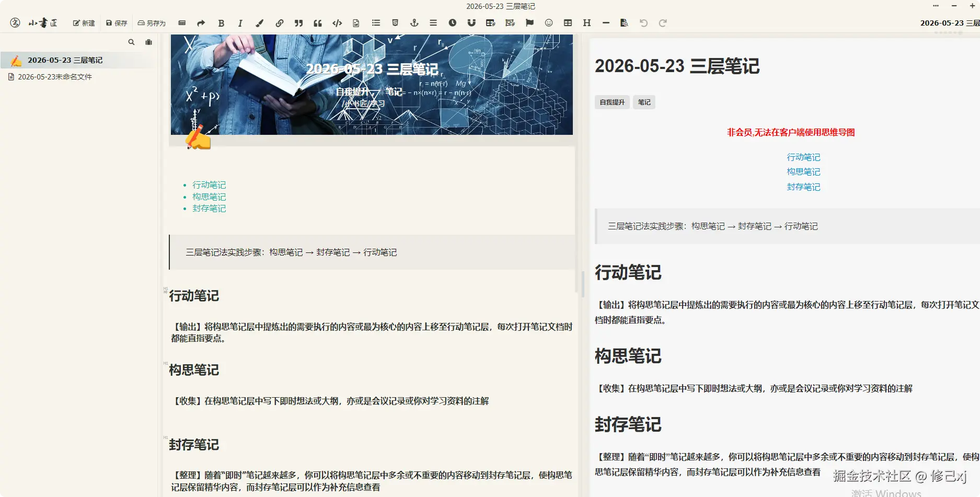Click the form edit icon beside the table edit icon
This screenshot has height=497, width=980.
(510, 23)
